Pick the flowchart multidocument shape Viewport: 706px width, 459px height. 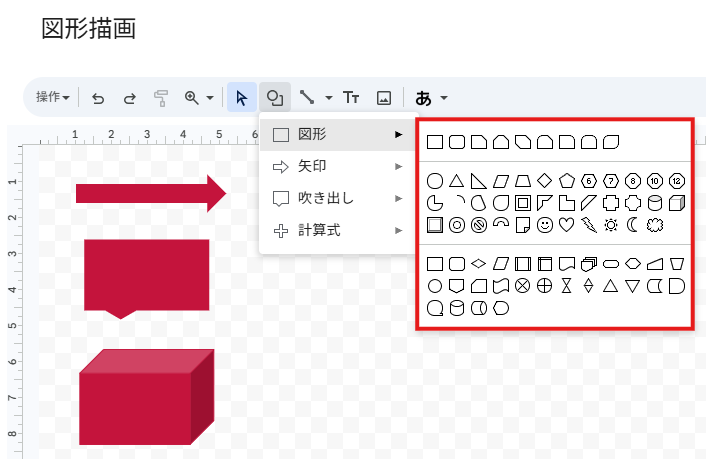[589, 264]
